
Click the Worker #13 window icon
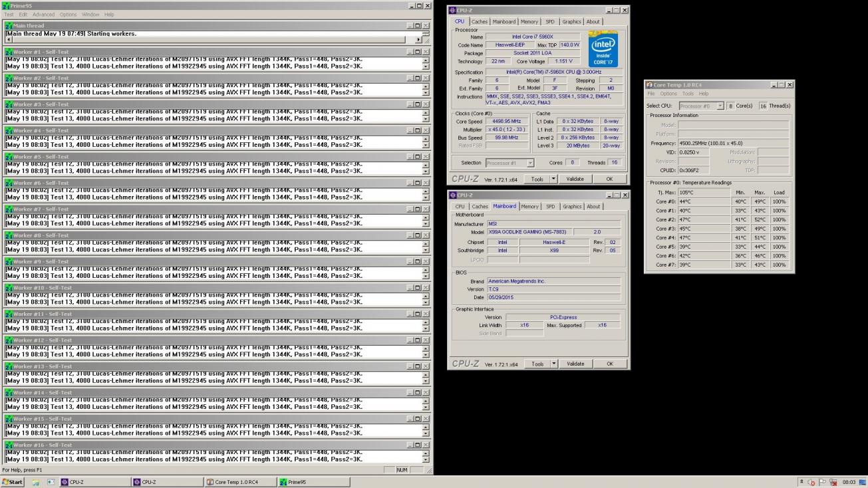(x=9, y=366)
